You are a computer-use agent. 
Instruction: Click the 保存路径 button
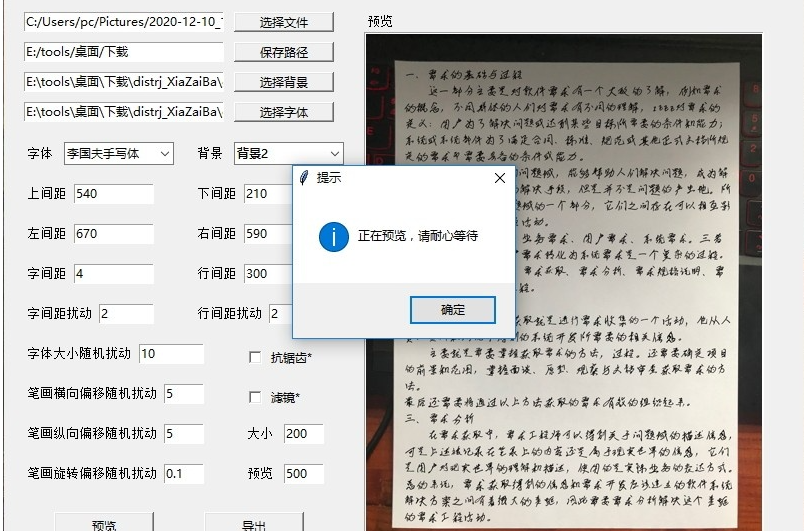(284, 52)
